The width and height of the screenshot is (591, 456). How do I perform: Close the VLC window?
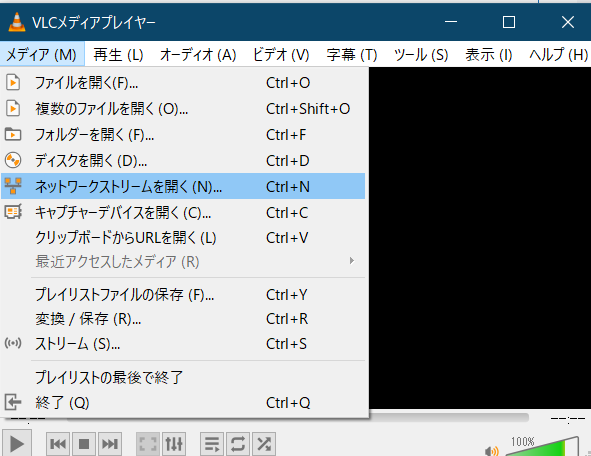click(568, 22)
